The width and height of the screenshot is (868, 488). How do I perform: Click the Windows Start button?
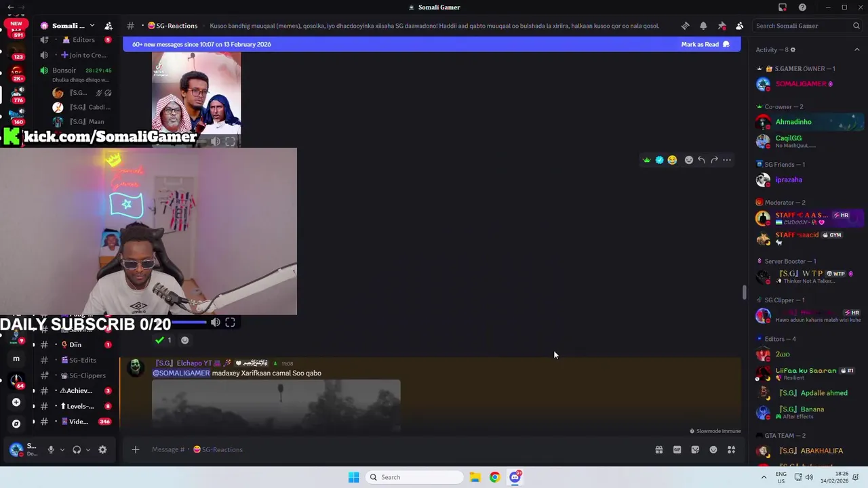tap(353, 477)
